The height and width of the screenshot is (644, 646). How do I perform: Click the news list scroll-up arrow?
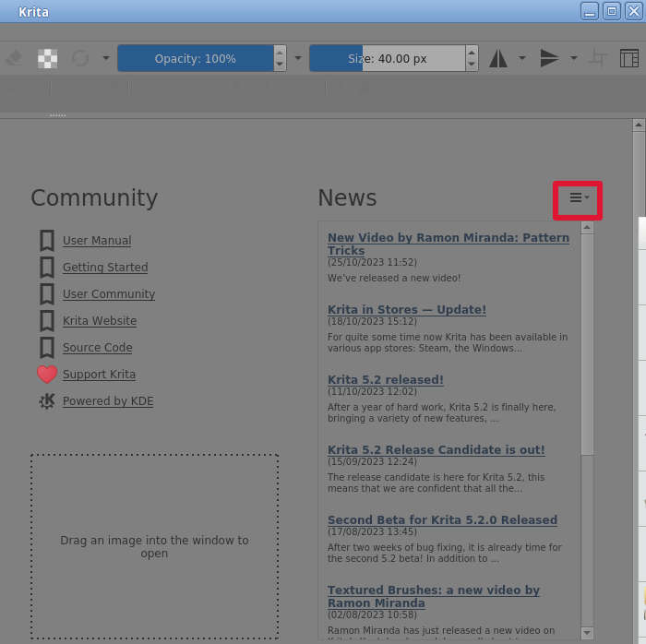tap(587, 227)
